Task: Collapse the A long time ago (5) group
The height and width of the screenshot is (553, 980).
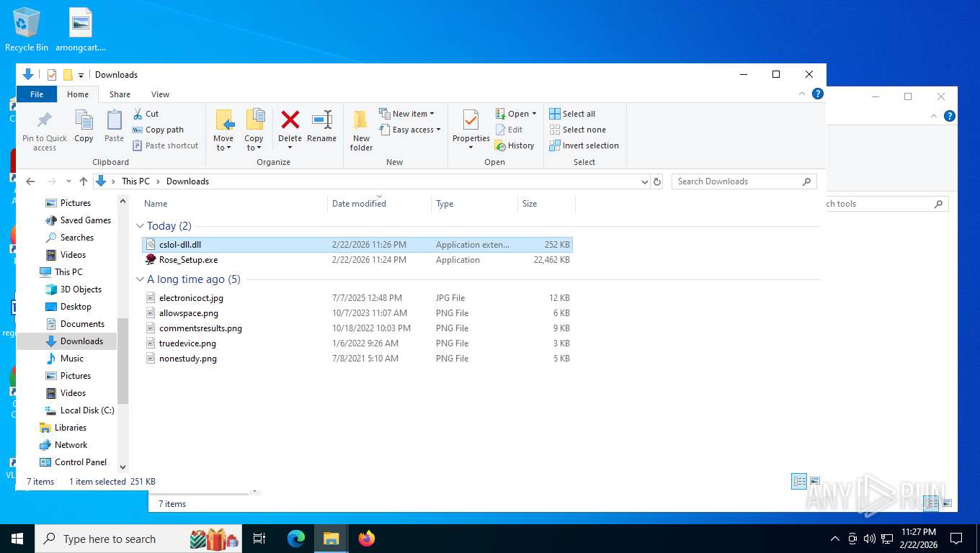Action: (x=141, y=279)
